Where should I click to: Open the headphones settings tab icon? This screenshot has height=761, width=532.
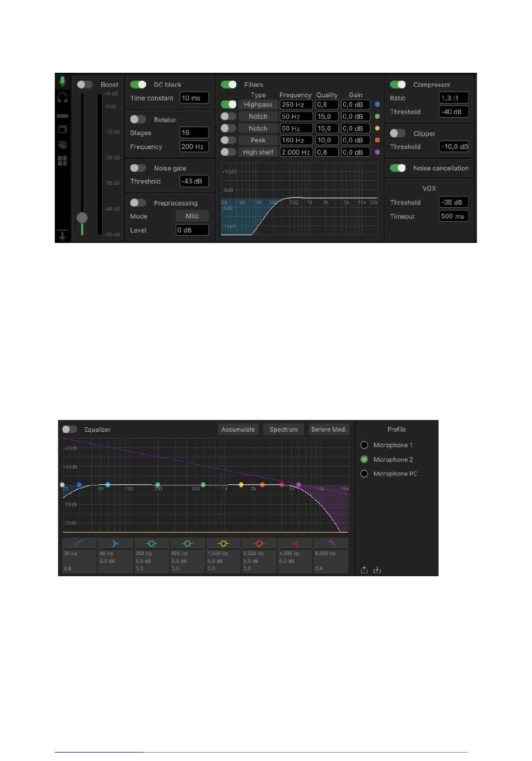[62, 98]
